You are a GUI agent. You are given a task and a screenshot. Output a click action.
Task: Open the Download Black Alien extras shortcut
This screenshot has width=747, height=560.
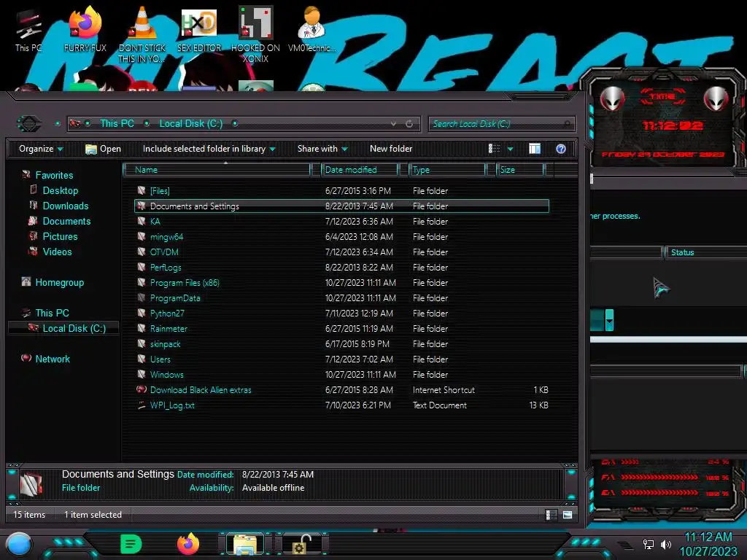(x=201, y=390)
